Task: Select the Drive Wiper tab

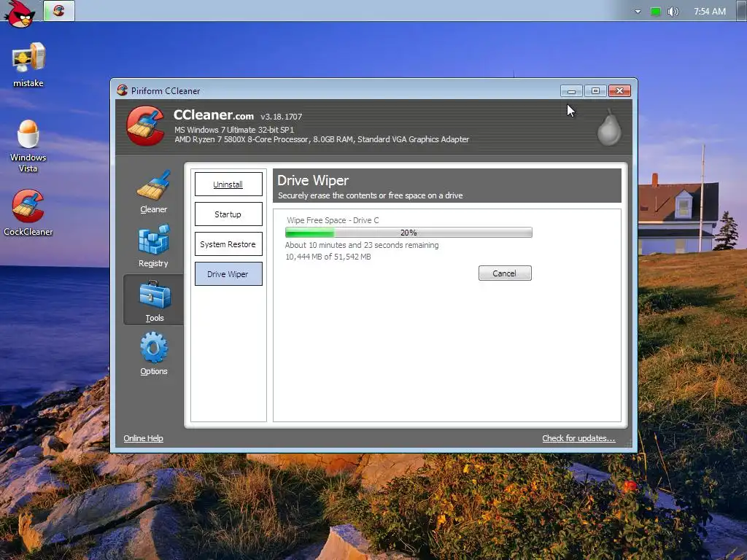Action: [x=228, y=274]
